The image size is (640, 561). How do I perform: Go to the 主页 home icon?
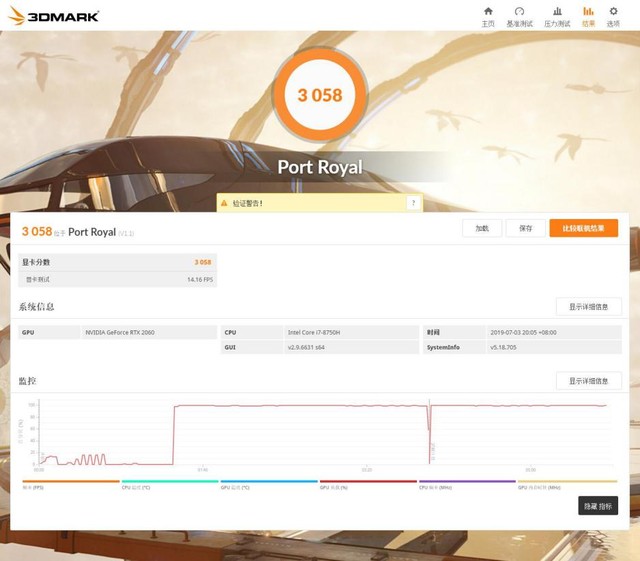488,11
